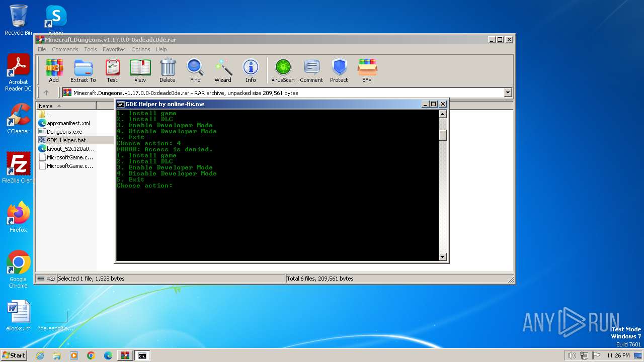Open Windows Media Player from the taskbar

[74, 355]
